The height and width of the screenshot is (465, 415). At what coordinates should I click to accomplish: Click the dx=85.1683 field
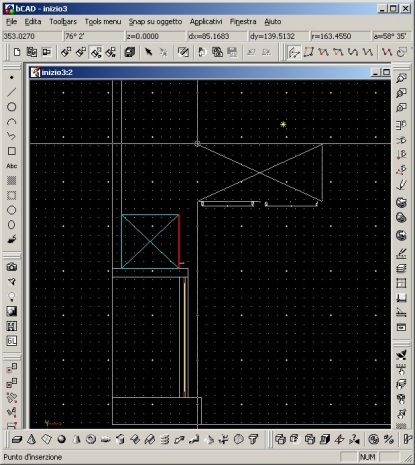(217, 36)
